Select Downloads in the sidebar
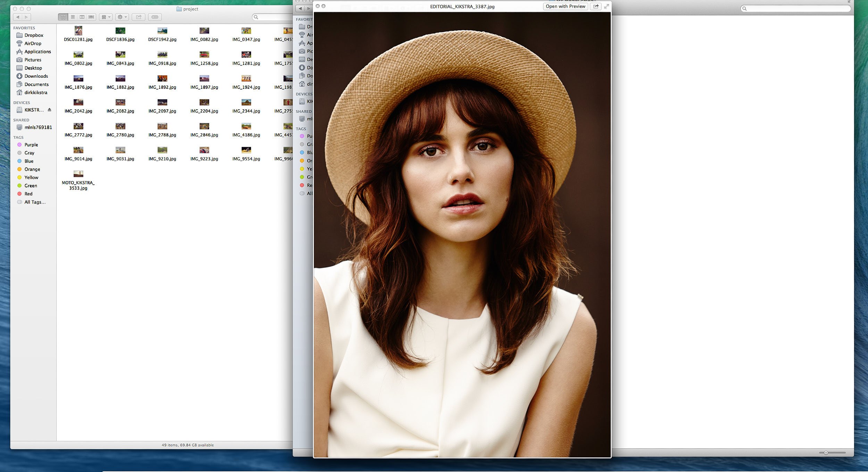The image size is (868, 472). pos(36,76)
